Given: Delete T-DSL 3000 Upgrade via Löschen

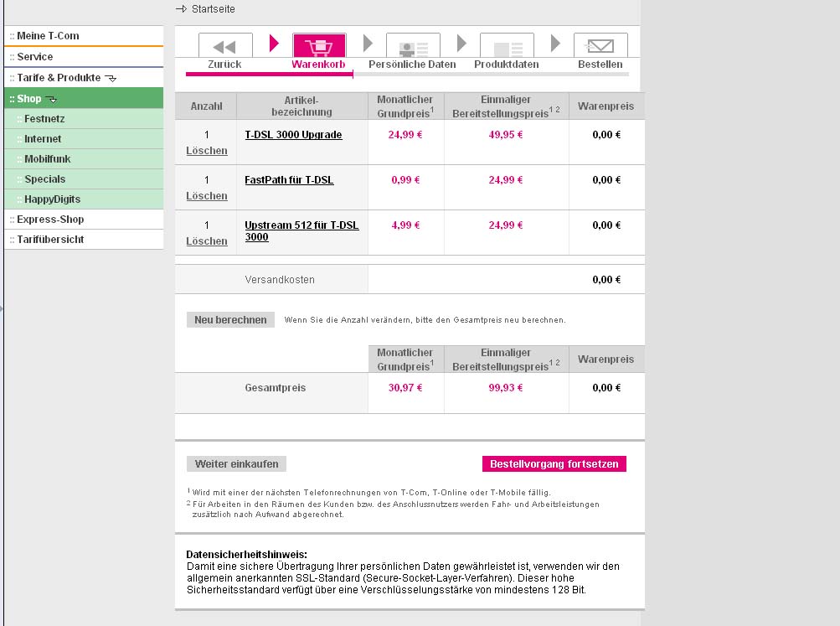Looking at the screenshot, I should coord(207,151).
